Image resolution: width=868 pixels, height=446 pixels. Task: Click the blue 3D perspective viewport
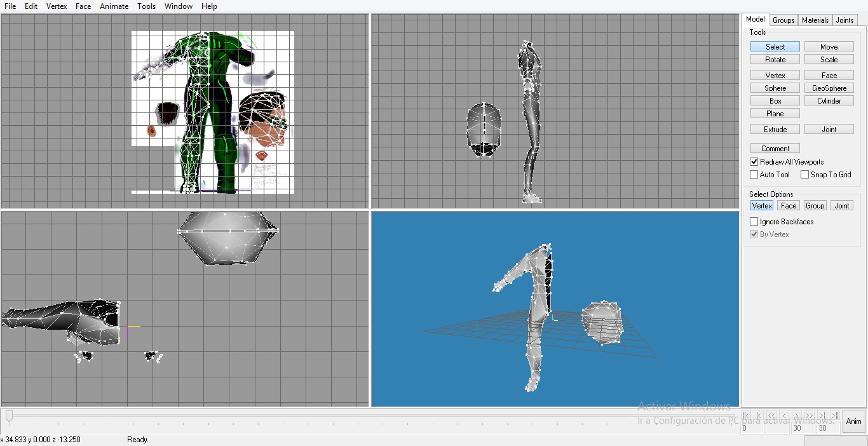[555, 309]
